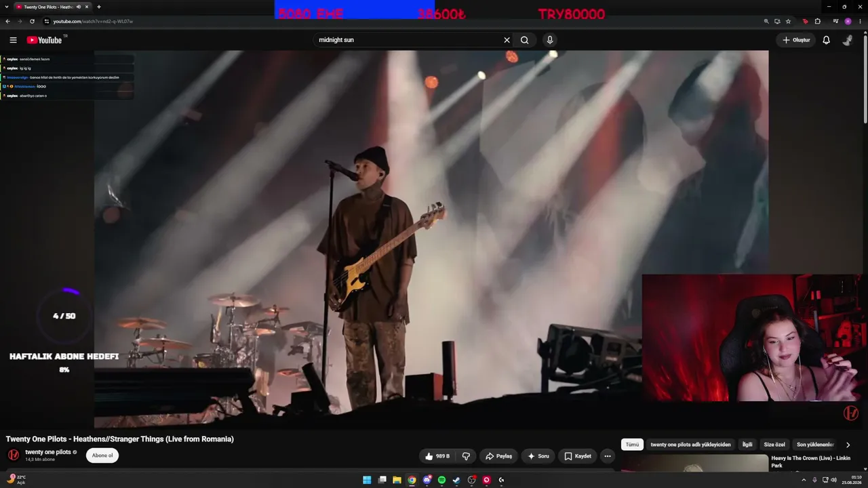Open the tab search dropdown arrow
The width and height of the screenshot is (868, 488).
(x=7, y=7)
